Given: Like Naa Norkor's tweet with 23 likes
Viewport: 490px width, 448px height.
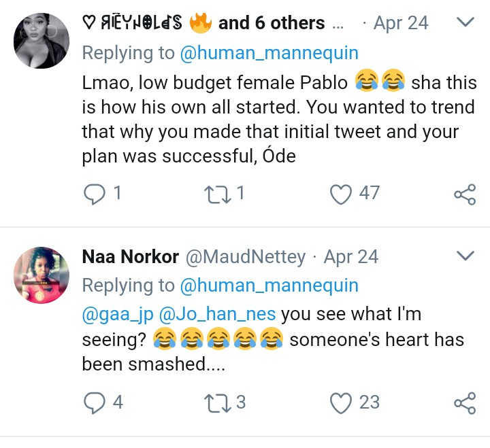Looking at the screenshot, I should click(341, 402).
